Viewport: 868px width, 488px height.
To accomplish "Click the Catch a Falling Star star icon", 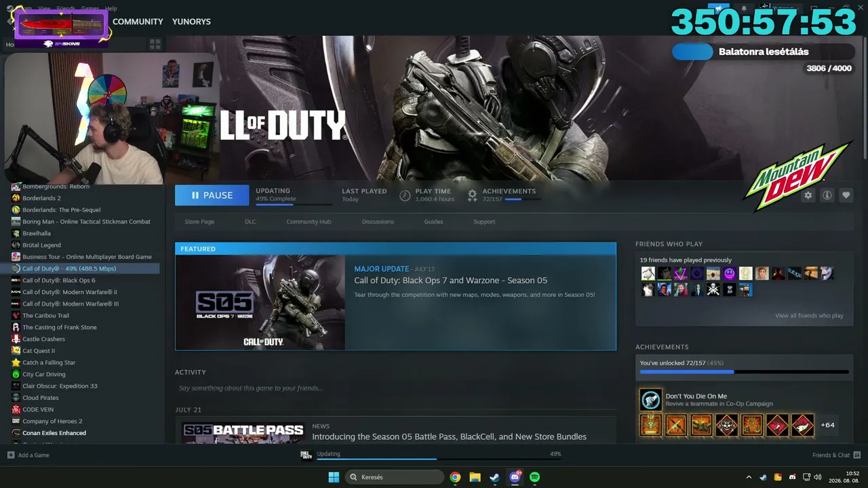I will coord(16,363).
